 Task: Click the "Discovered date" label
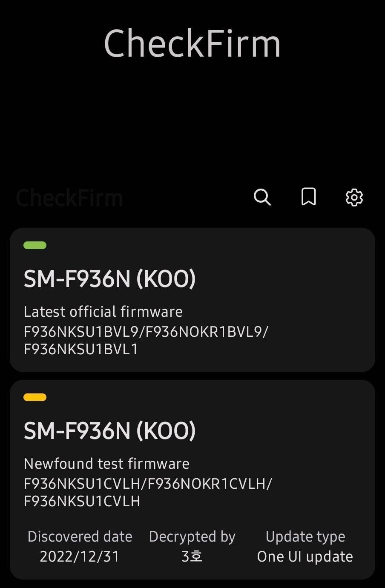point(80,536)
